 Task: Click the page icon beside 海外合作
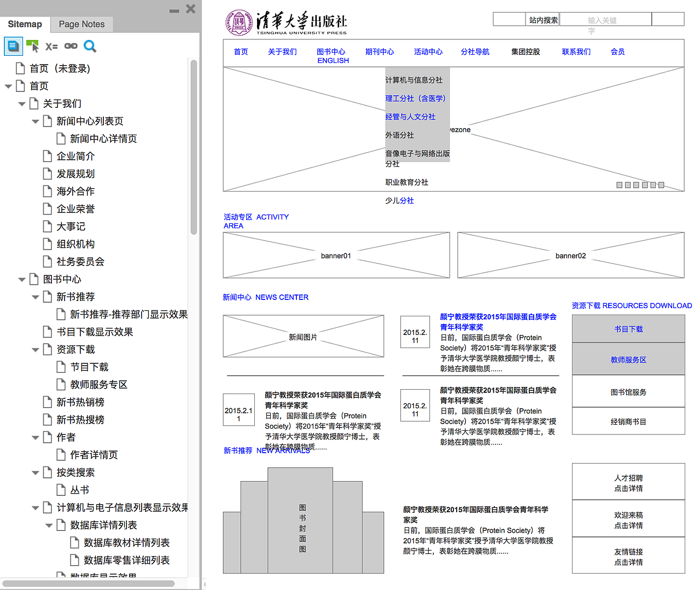click(48, 192)
